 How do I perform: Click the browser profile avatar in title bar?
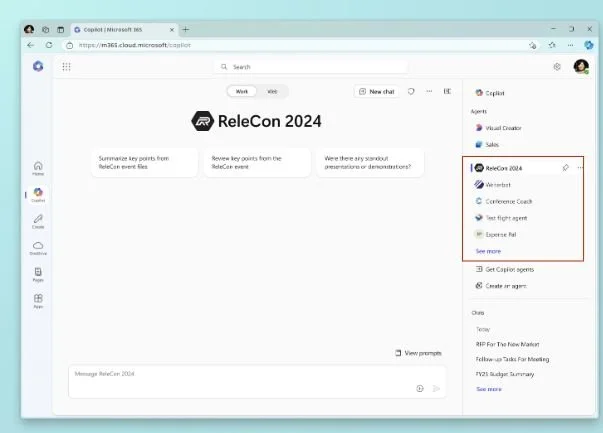tap(29, 29)
